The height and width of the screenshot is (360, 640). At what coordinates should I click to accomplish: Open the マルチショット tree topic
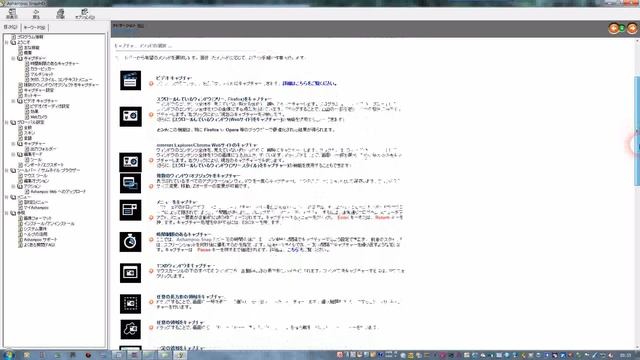point(42,74)
